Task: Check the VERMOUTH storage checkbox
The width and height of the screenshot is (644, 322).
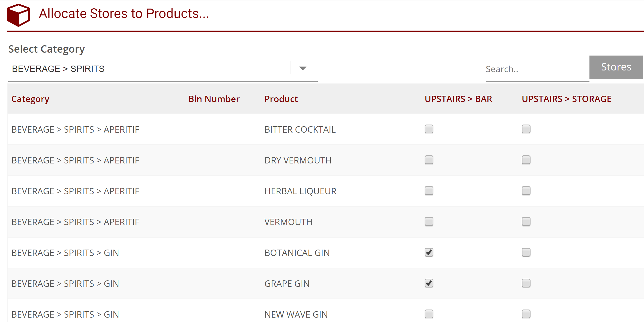Action: point(526,221)
